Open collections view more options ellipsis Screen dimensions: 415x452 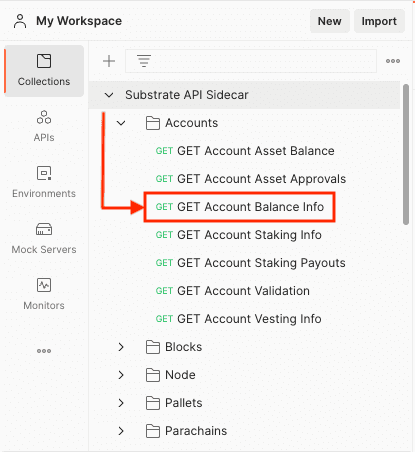[x=393, y=61]
